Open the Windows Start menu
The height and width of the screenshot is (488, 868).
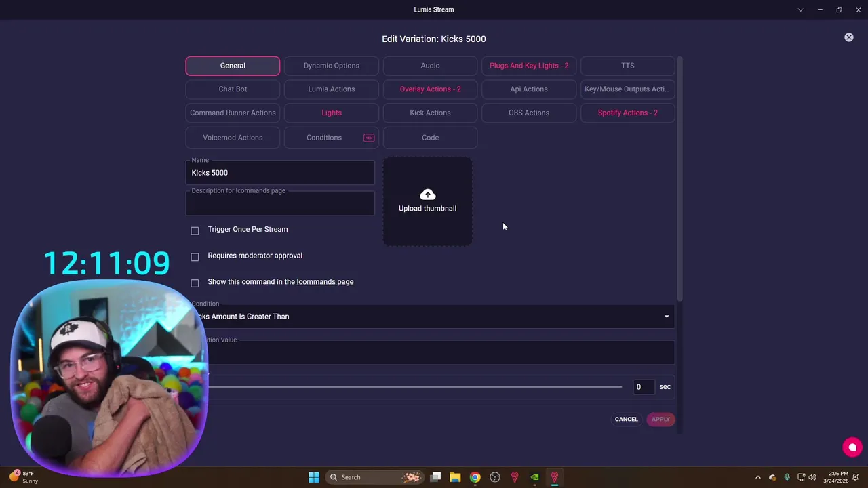(314, 477)
